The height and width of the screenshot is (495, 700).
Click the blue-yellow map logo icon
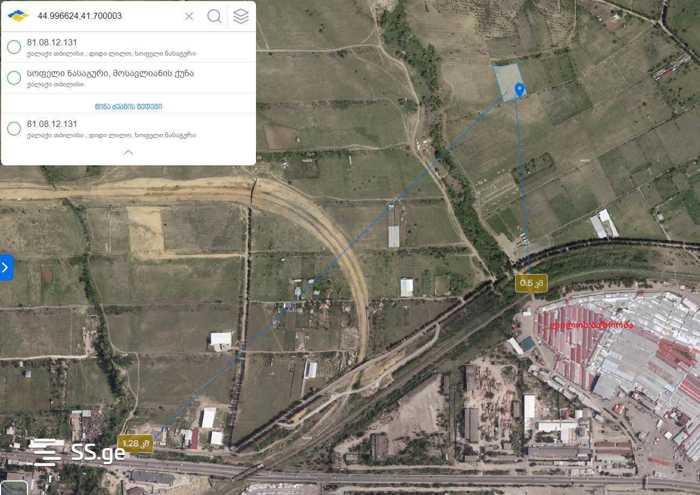[18, 16]
